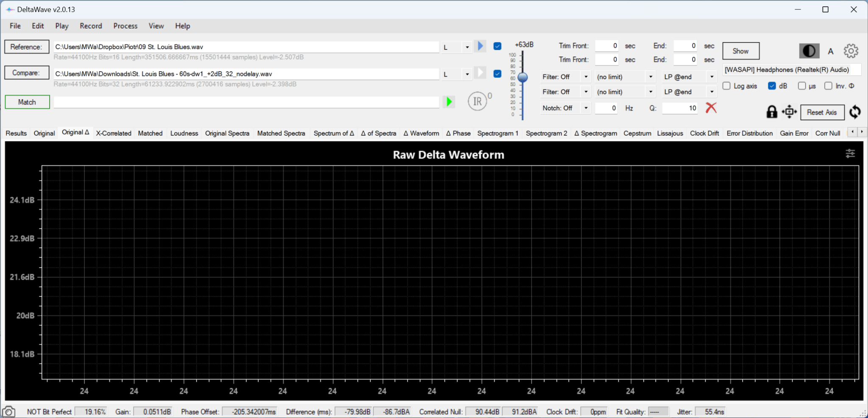This screenshot has height=418, width=868.
Task: Play the reference file with blue arrow
Action: [480, 46]
